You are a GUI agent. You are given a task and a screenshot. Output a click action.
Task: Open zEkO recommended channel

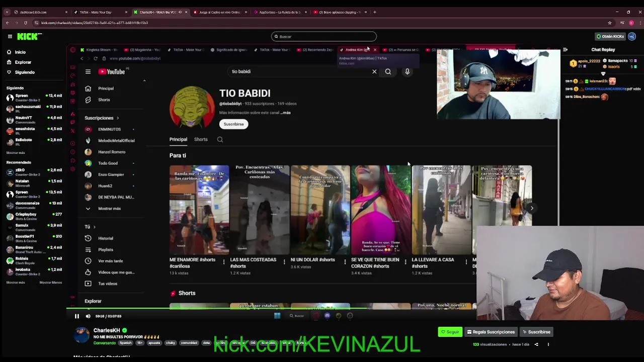point(34,172)
